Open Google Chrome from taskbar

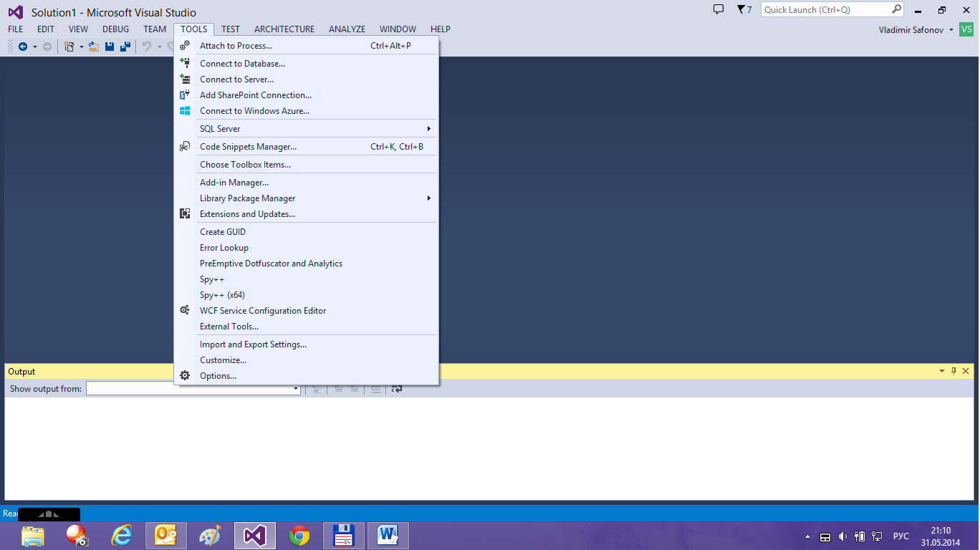click(299, 536)
